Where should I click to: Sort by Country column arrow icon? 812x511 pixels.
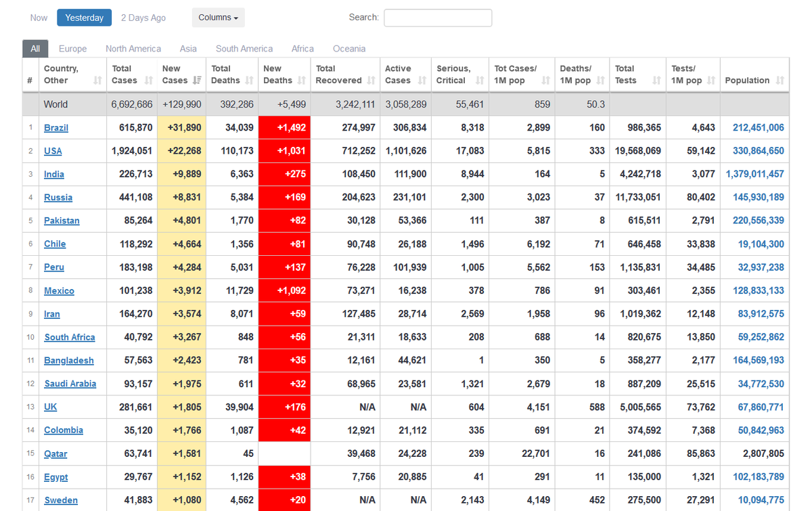pos(97,81)
